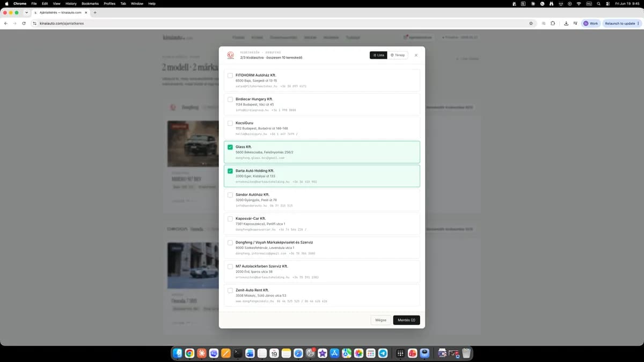Open Terminal from the Dock
The image size is (644, 362).
238,353
